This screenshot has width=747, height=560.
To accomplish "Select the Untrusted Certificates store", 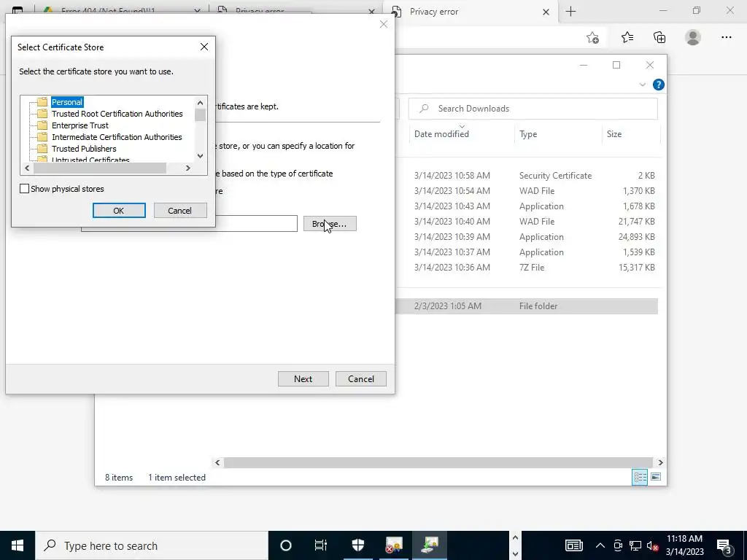I will [90, 160].
